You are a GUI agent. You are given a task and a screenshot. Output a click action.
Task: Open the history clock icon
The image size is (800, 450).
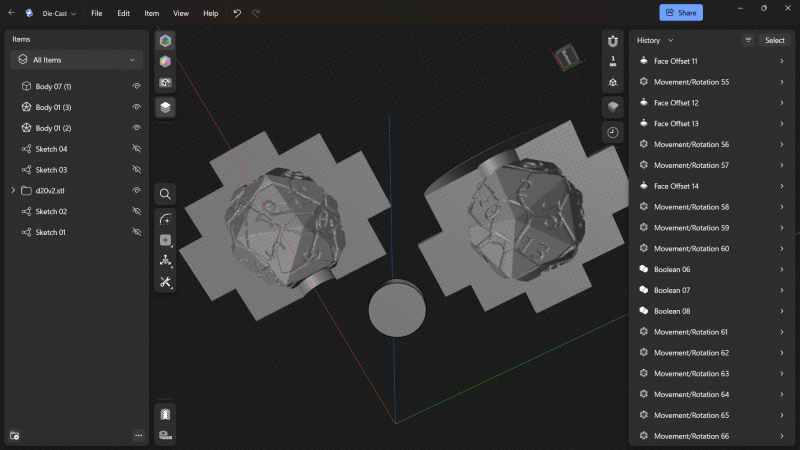point(612,132)
